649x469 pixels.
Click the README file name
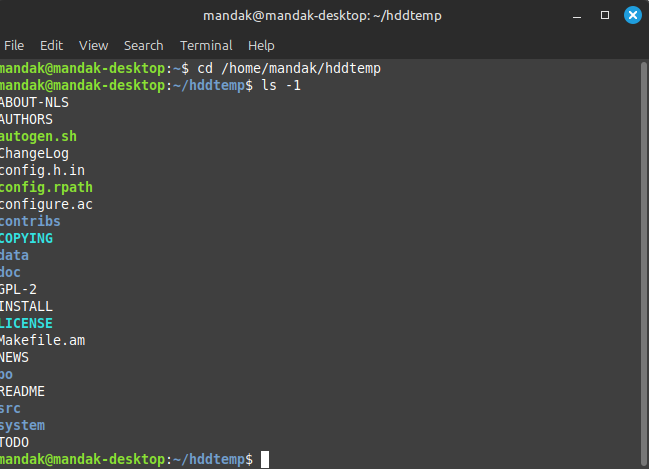pyautogui.click(x=22, y=391)
